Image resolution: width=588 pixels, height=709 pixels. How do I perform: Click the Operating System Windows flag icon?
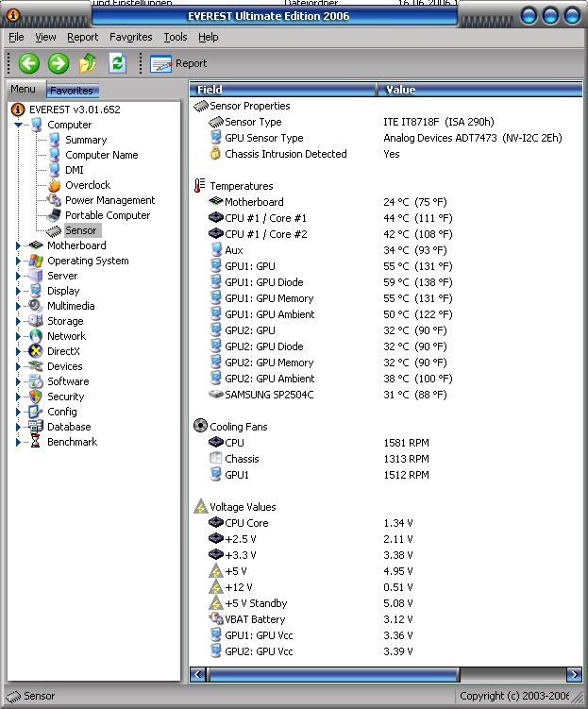pos(36,261)
